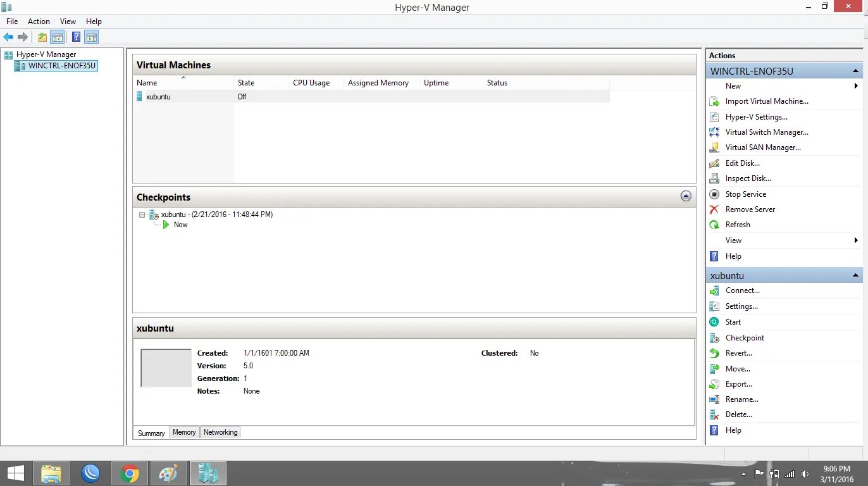Open the File menu

(x=12, y=22)
